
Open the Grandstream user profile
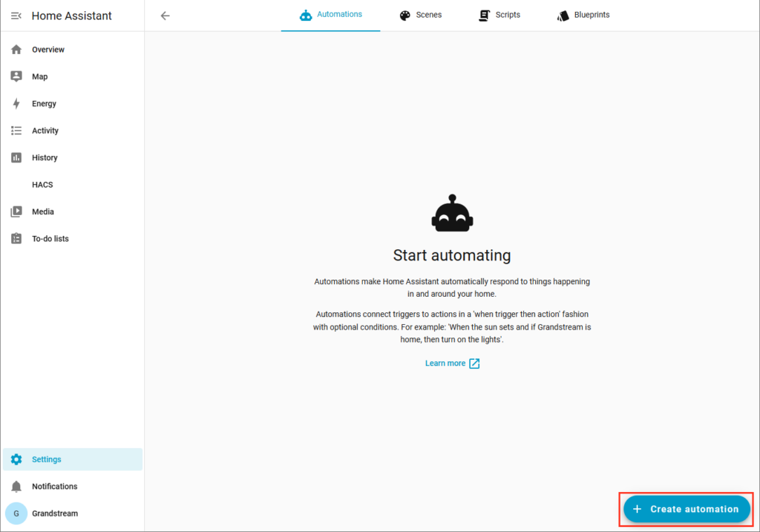(73, 513)
